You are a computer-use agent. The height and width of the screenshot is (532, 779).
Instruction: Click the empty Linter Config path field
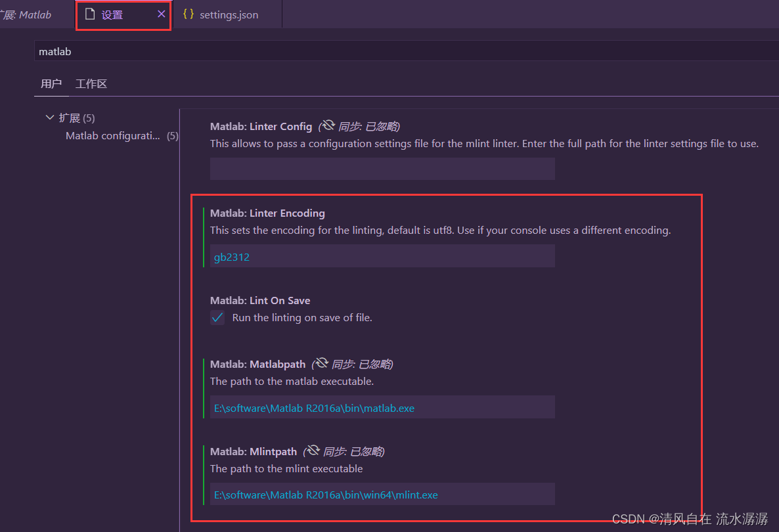point(382,169)
